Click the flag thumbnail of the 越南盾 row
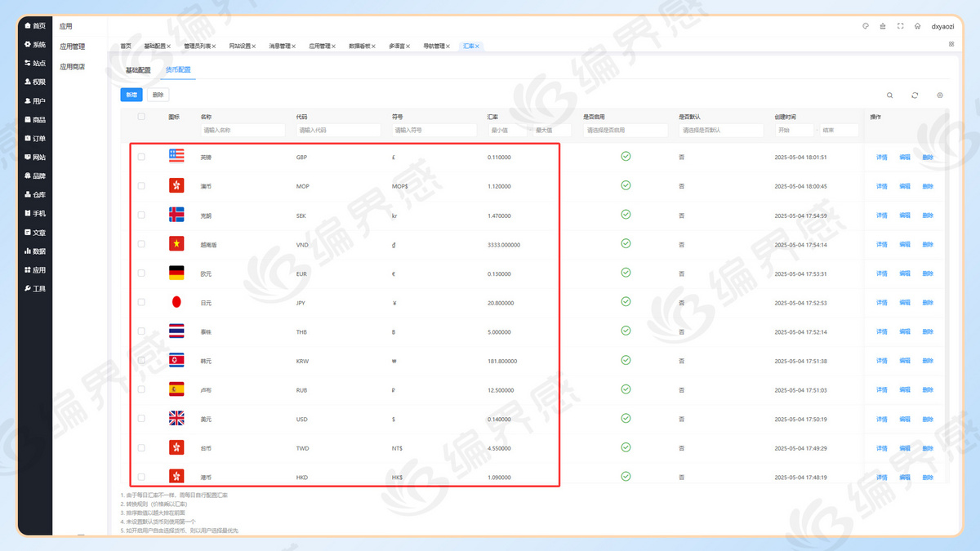This screenshot has height=551, width=980. pyautogui.click(x=176, y=244)
